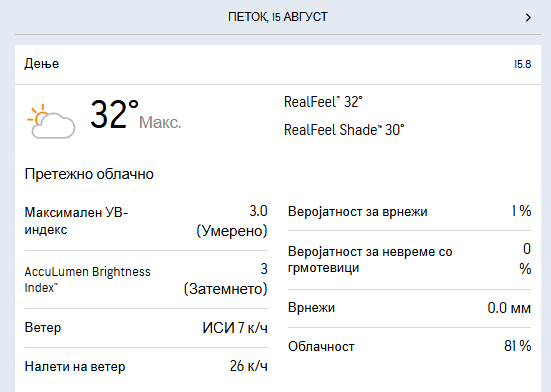Click the partly cloudy weather icon

click(51, 121)
